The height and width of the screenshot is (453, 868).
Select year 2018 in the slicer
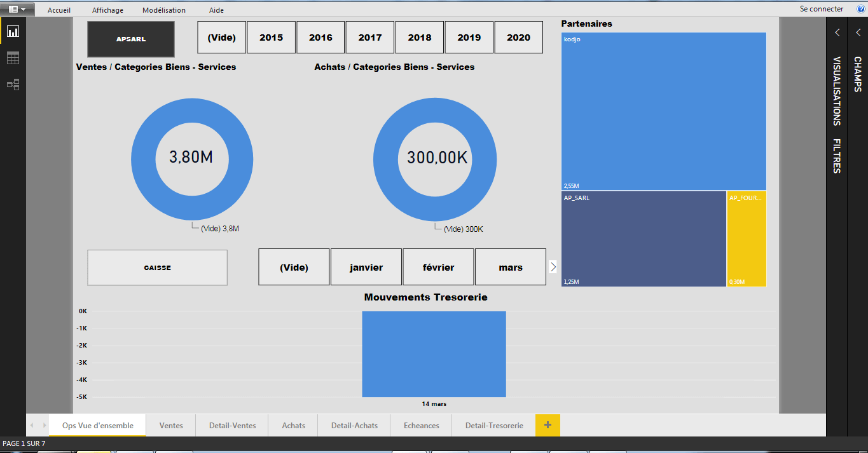coord(420,37)
